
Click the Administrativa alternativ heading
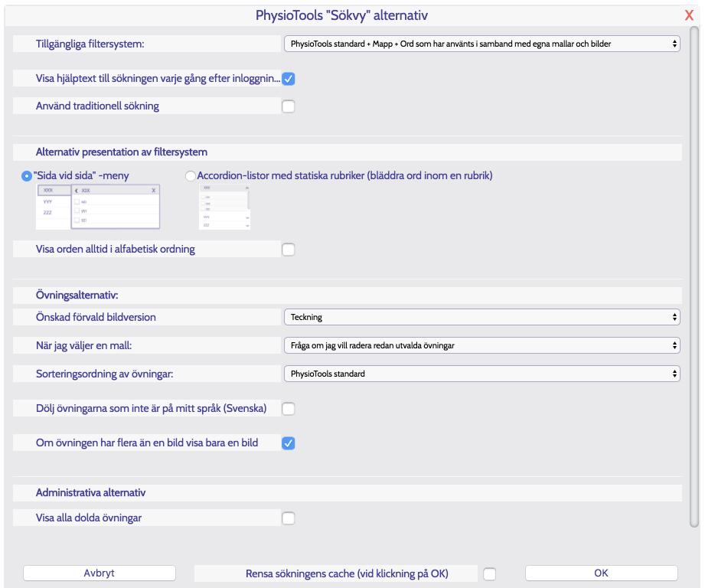(91, 493)
